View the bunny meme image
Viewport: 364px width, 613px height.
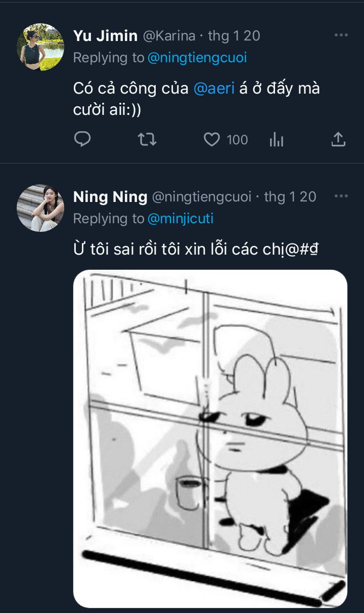point(210,438)
